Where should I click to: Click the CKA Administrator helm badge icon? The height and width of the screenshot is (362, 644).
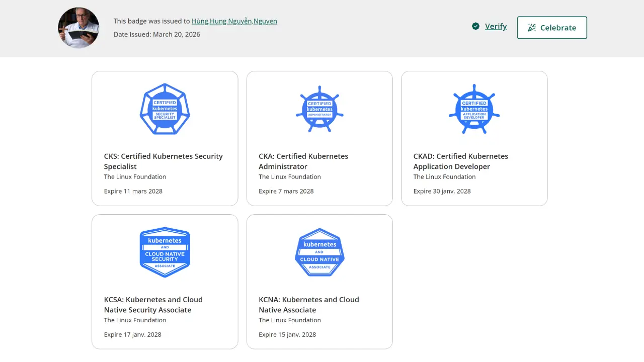tap(319, 109)
